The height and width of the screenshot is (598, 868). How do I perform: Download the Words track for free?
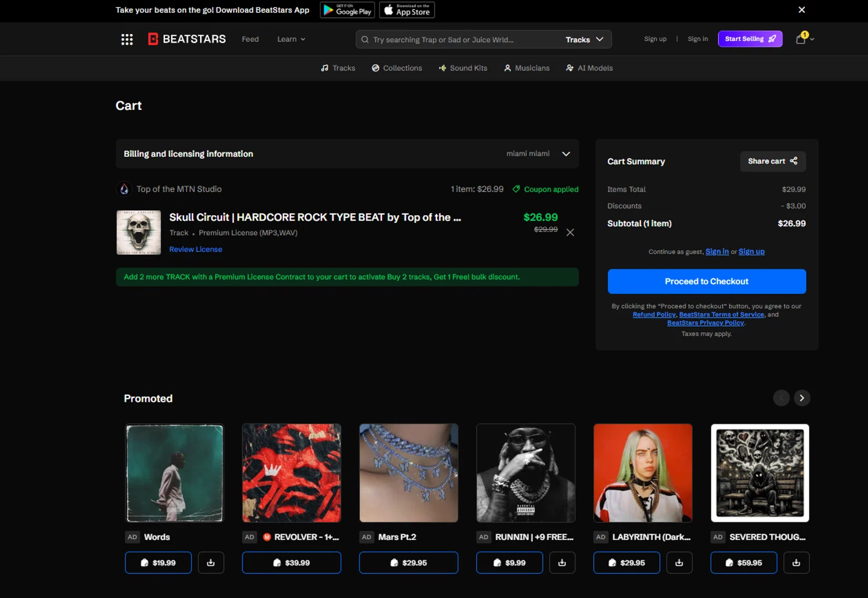pos(211,563)
